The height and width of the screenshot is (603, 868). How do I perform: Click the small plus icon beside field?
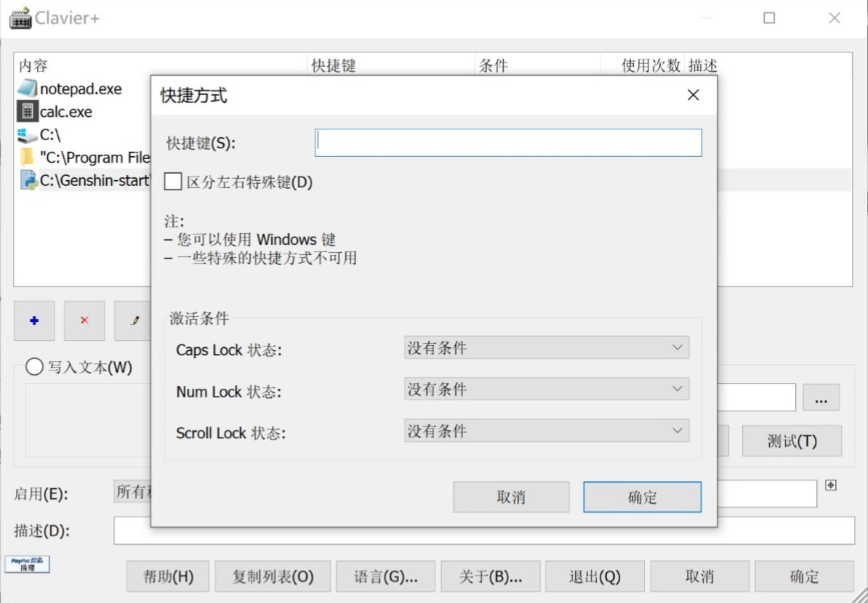click(830, 485)
